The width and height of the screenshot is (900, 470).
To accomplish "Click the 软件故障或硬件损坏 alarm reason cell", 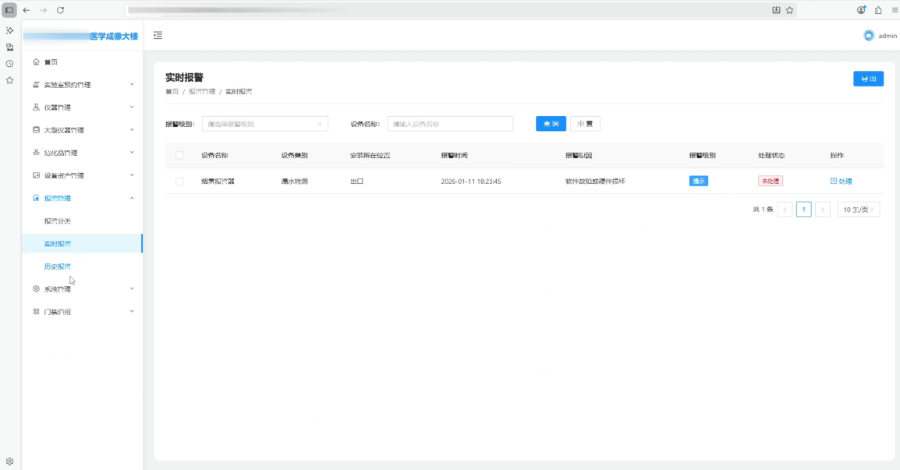I will (x=595, y=181).
